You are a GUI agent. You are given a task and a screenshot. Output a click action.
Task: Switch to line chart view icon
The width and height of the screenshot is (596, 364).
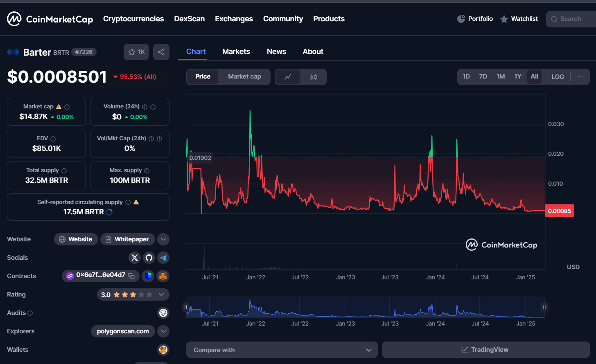(x=288, y=77)
